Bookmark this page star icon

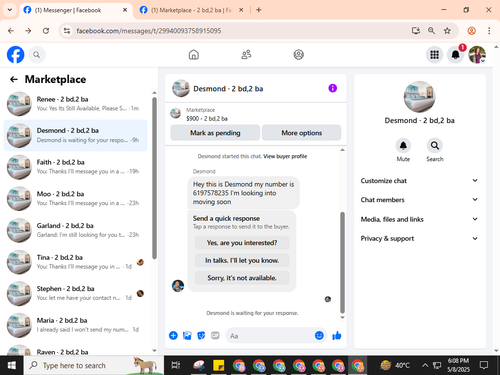point(447,31)
